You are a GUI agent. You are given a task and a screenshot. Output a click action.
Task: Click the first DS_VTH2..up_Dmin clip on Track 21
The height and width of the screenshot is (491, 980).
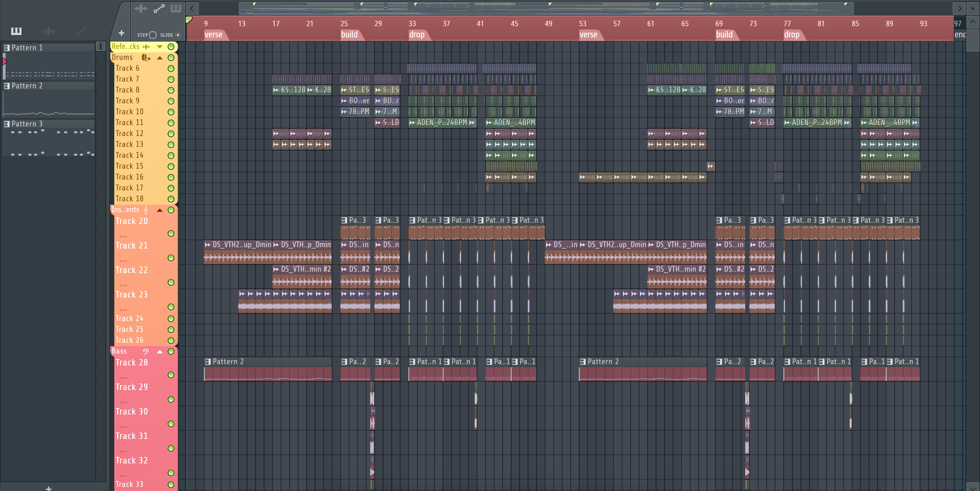point(238,252)
